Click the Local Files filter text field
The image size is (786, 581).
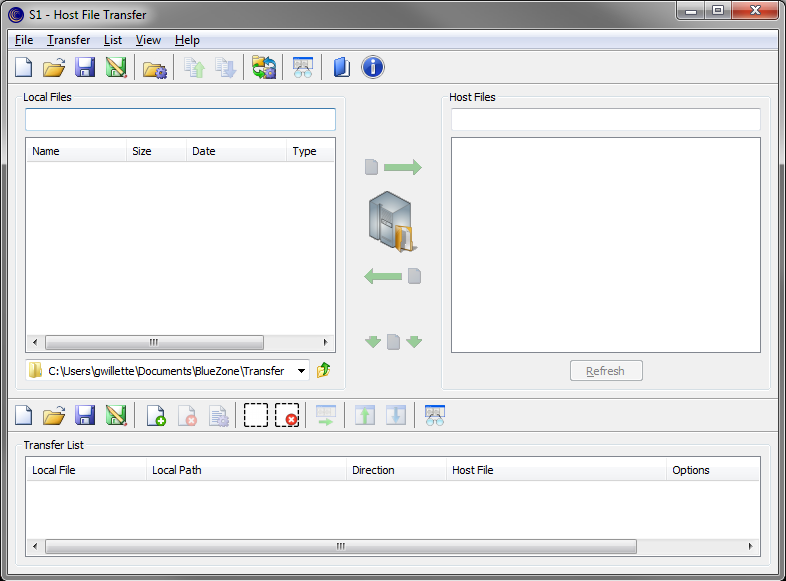pos(180,120)
